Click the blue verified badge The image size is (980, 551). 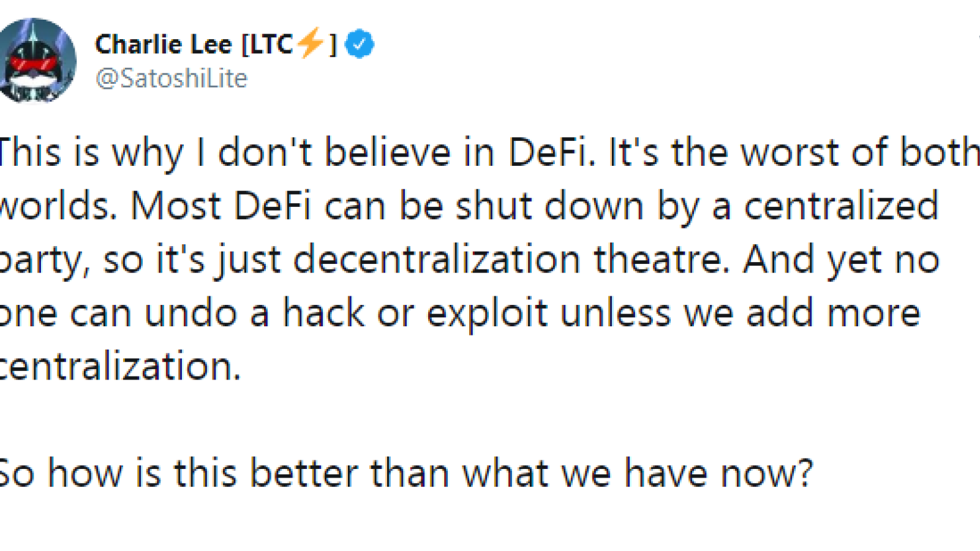coord(360,44)
